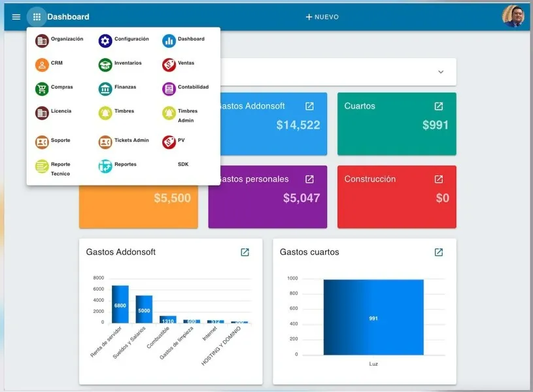The height and width of the screenshot is (392, 533).
Task: Choose Tickets Admin from the menu
Action: click(x=103, y=141)
